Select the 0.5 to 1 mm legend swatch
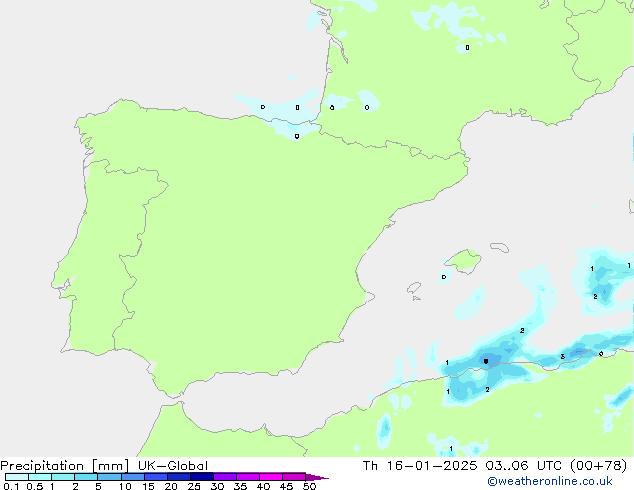634x490 pixels. [40, 477]
